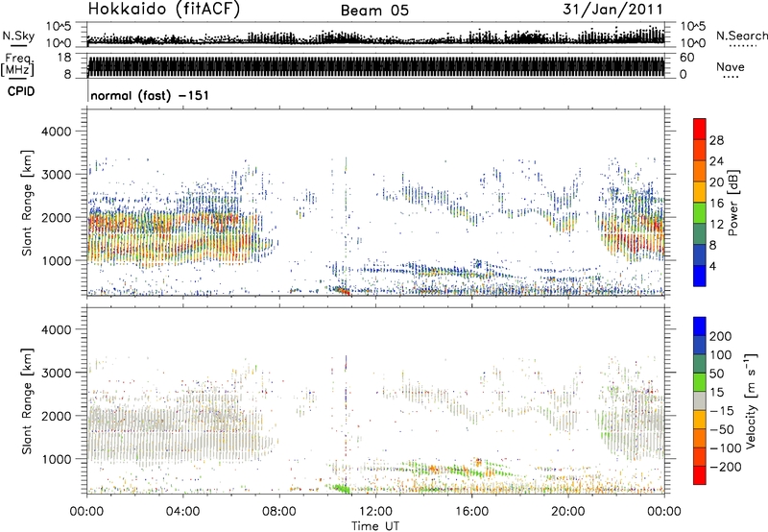Click the 'Freq. [MHz]' axis label

[18, 65]
